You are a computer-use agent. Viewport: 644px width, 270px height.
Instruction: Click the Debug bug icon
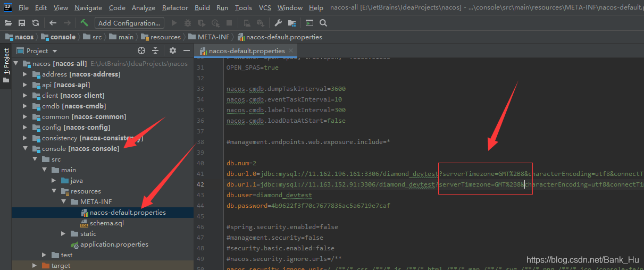(188, 23)
